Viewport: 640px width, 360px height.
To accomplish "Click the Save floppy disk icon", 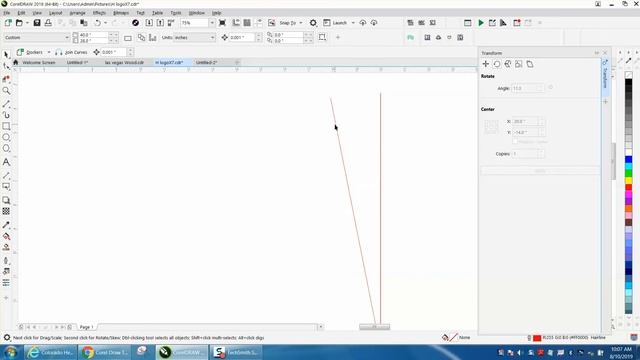I will 37,23.
